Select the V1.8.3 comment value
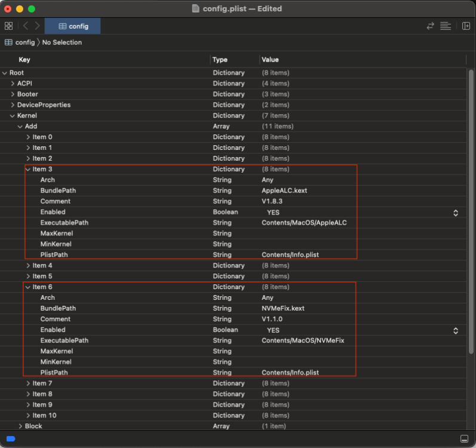The image size is (476, 448). pos(272,201)
